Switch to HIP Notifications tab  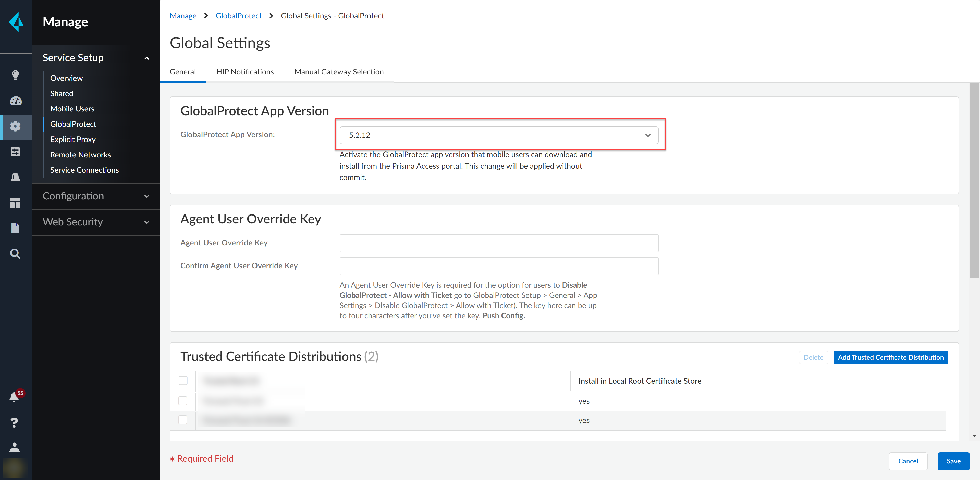tap(245, 72)
